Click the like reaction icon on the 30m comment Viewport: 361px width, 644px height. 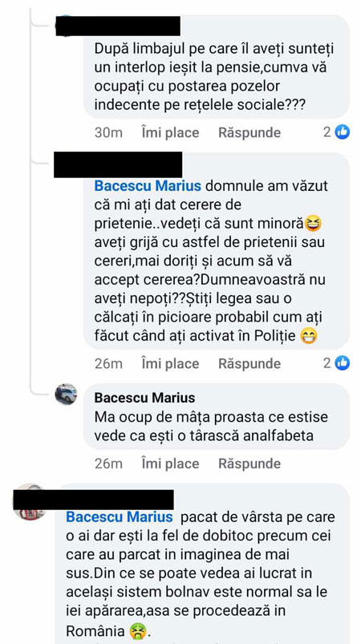[342, 132]
